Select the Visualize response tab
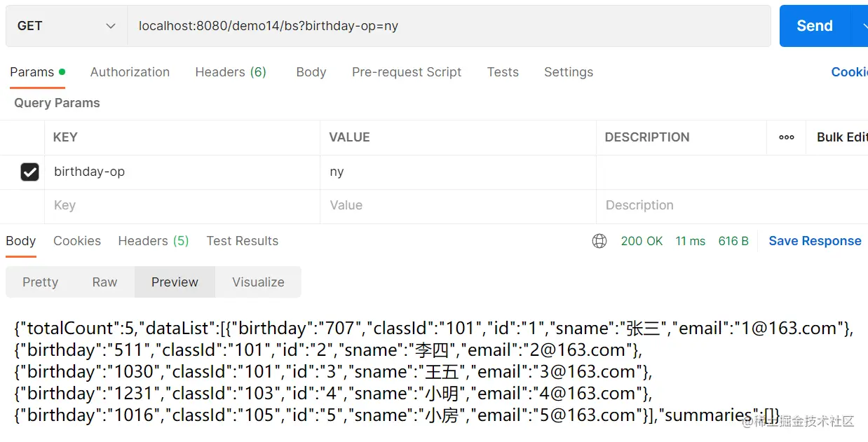Viewport: 868px width, 442px height. (258, 282)
